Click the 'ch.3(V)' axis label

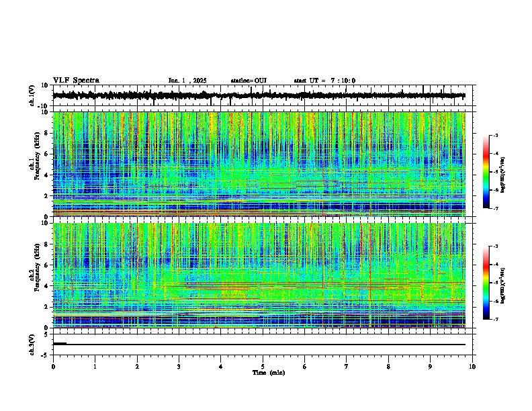click(x=32, y=345)
